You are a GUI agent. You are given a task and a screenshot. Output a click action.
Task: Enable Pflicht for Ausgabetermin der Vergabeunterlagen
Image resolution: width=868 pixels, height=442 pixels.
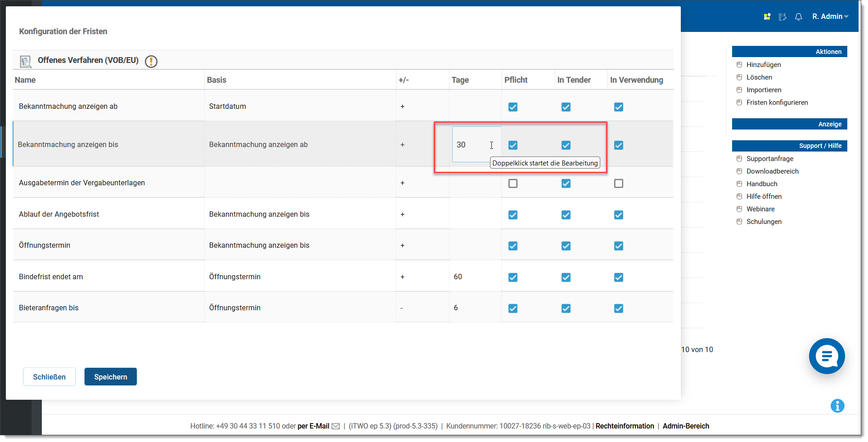pyautogui.click(x=513, y=183)
